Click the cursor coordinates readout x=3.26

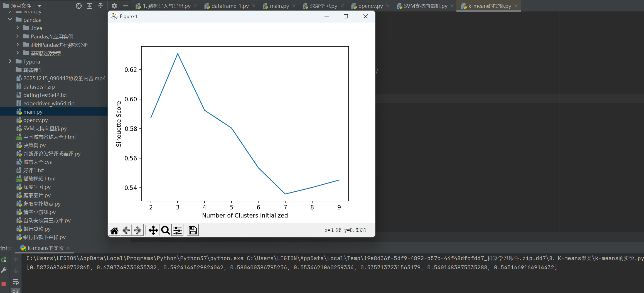click(x=345, y=230)
